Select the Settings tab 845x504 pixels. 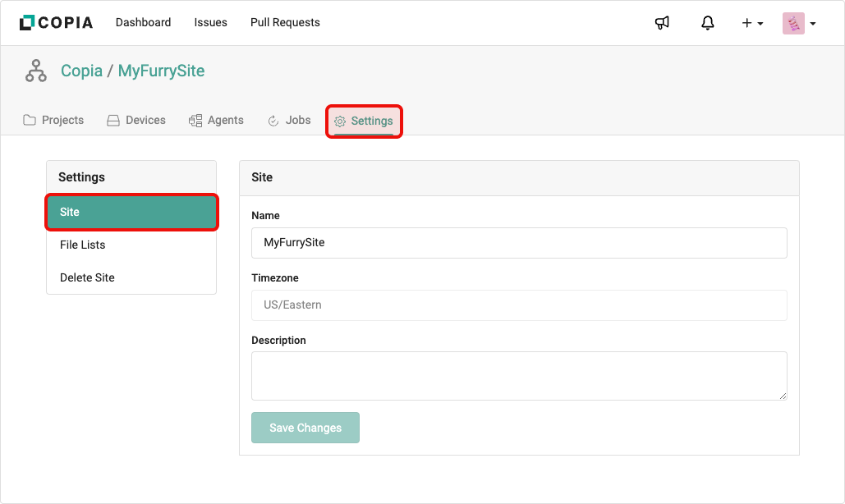364,121
